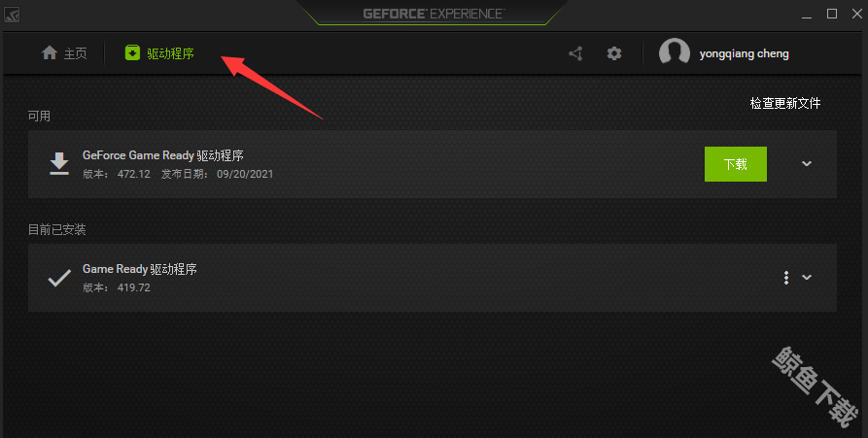The width and height of the screenshot is (868, 438).
Task: Click the download arrow icon beside GeForce Game Ready
Action: pos(59,164)
